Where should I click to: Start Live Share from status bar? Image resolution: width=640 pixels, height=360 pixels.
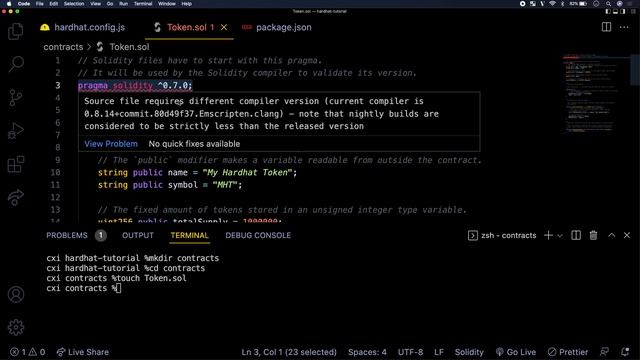click(83, 352)
